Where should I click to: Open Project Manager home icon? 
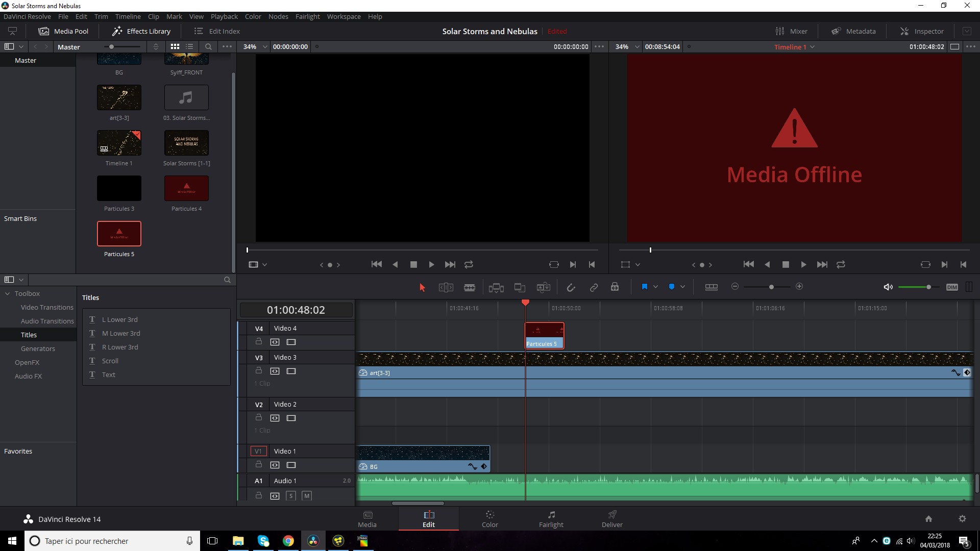click(928, 519)
